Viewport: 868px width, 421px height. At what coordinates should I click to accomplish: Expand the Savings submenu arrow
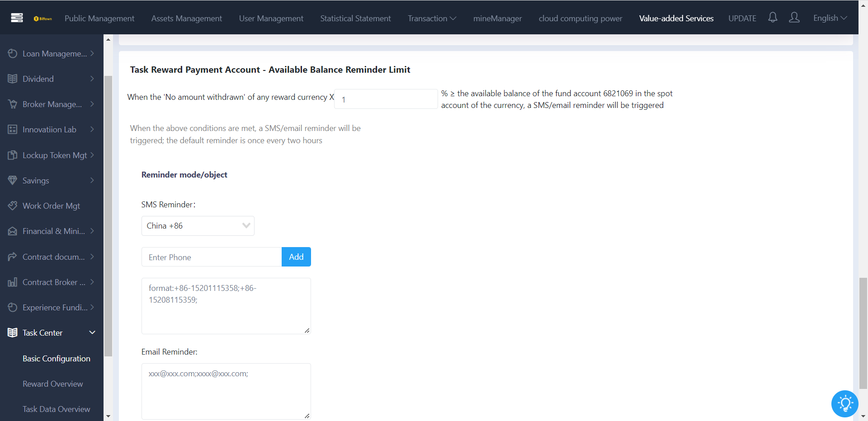(92, 180)
